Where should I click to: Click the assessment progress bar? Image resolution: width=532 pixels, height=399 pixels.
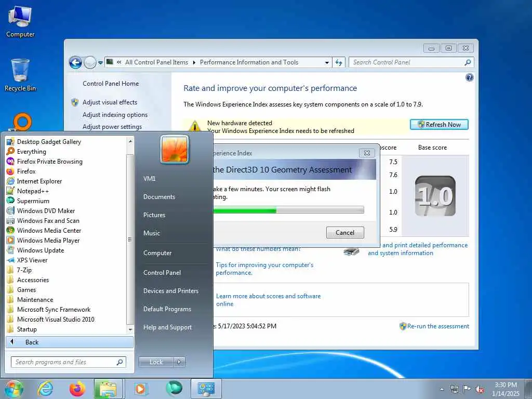click(288, 210)
